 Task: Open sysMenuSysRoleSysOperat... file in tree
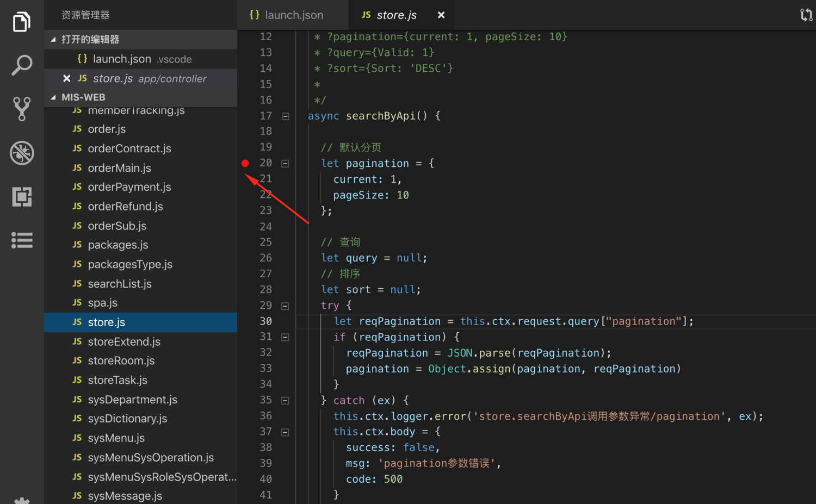[x=140, y=477]
